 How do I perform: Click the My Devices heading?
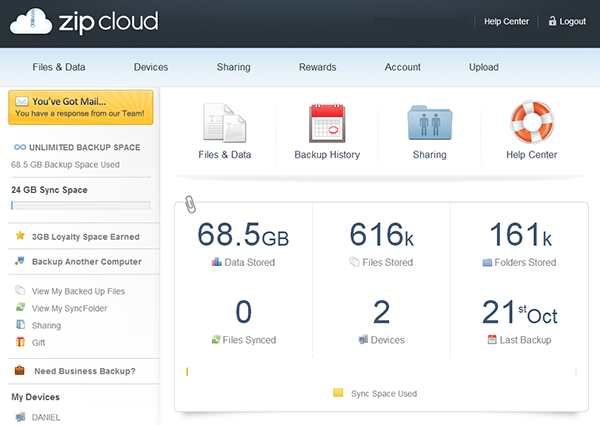click(35, 397)
